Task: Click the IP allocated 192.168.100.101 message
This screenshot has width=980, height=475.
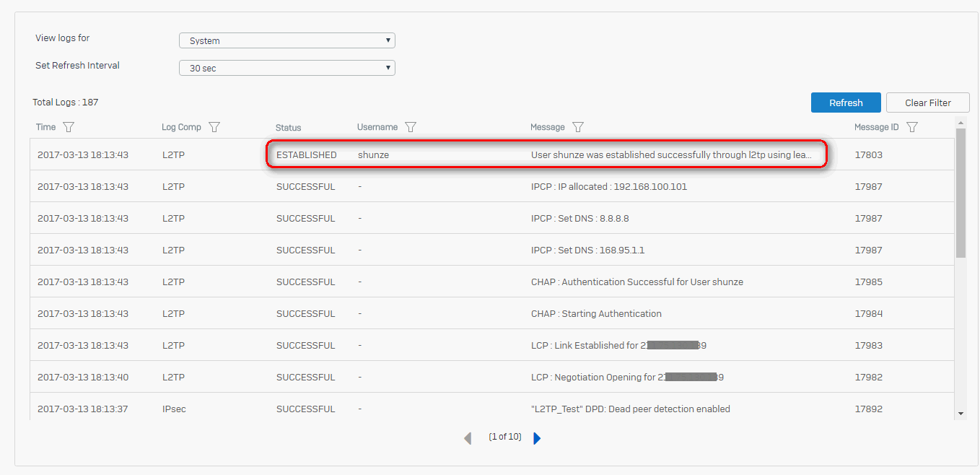Action: (x=608, y=186)
